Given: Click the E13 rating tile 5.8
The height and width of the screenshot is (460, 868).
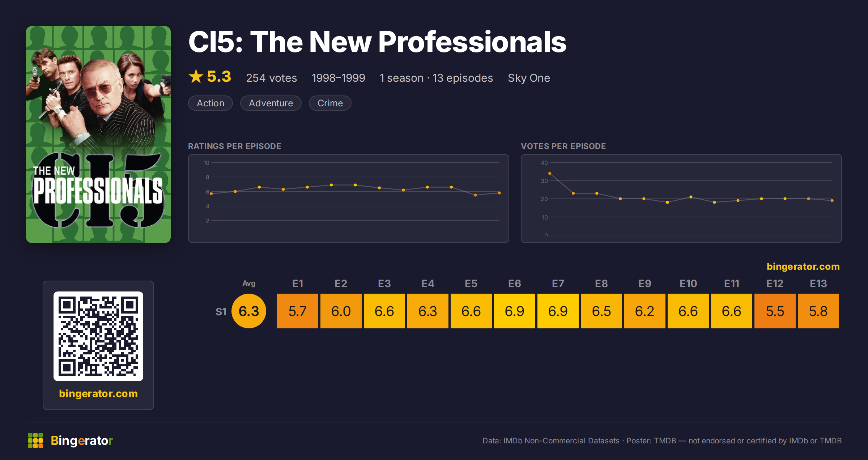Looking at the screenshot, I should (818, 311).
